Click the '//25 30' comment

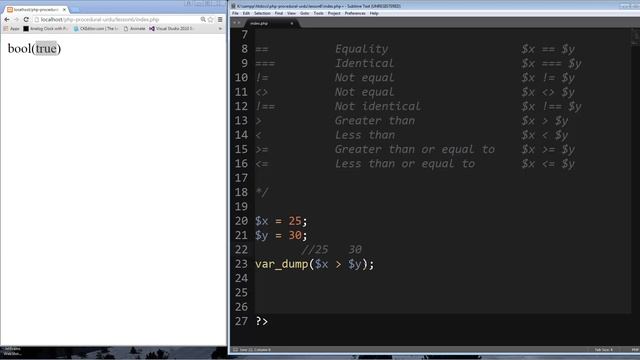(332, 249)
